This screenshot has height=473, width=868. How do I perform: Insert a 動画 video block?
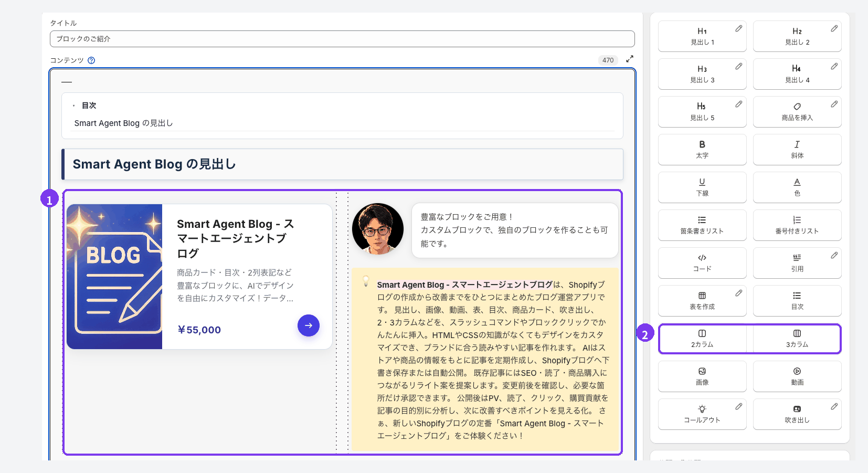tap(797, 376)
